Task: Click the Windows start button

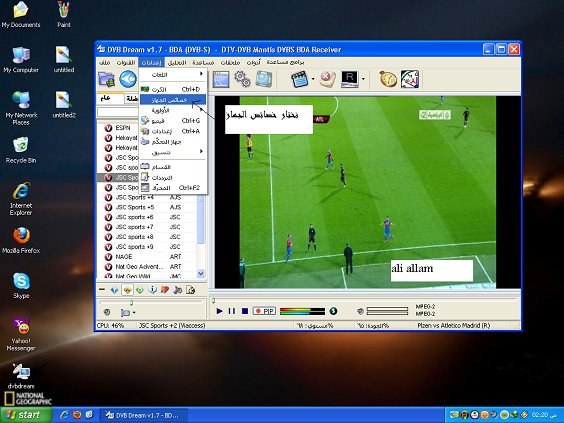Action: click(26, 415)
